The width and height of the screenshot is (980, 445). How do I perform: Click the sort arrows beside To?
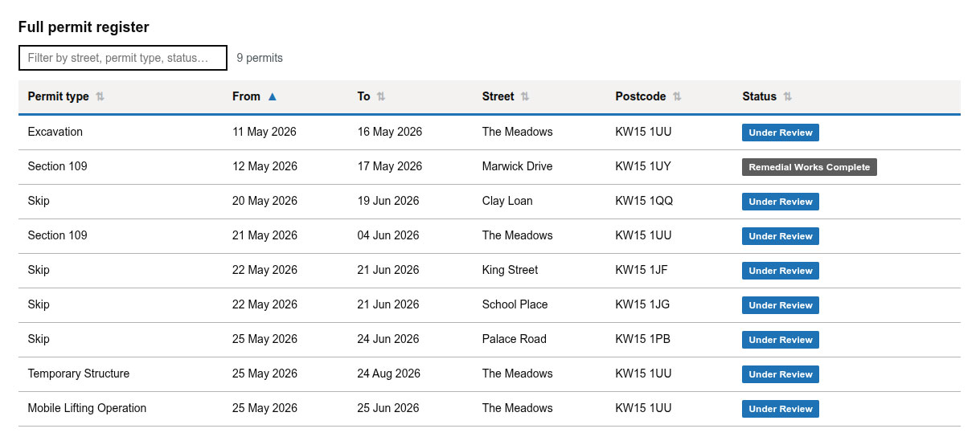(x=381, y=96)
